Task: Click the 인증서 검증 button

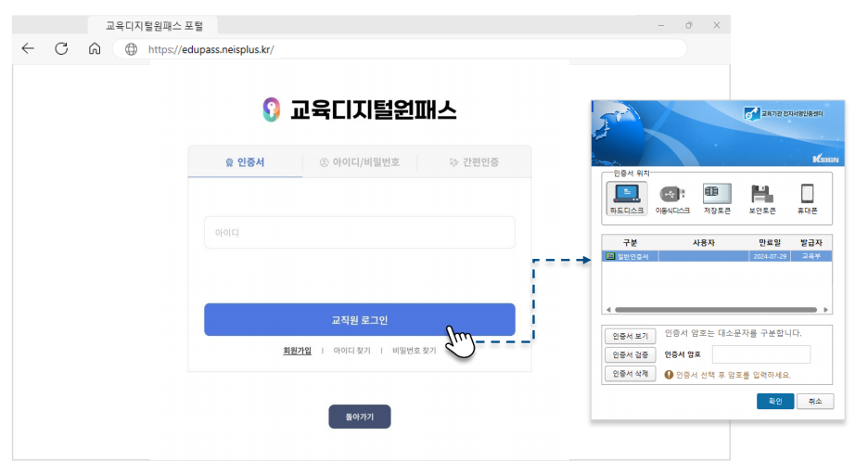Action: pyautogui.click(x=630, y=355)
